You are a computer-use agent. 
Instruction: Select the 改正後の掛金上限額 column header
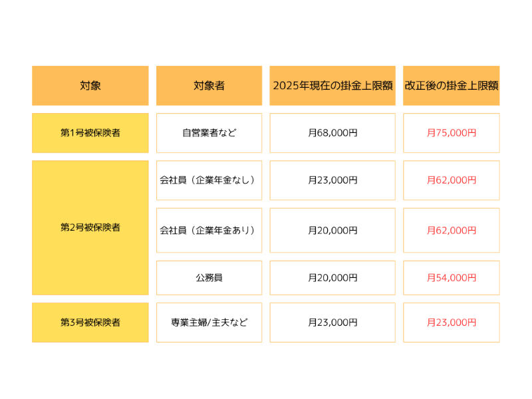click(x=452, y=86)
